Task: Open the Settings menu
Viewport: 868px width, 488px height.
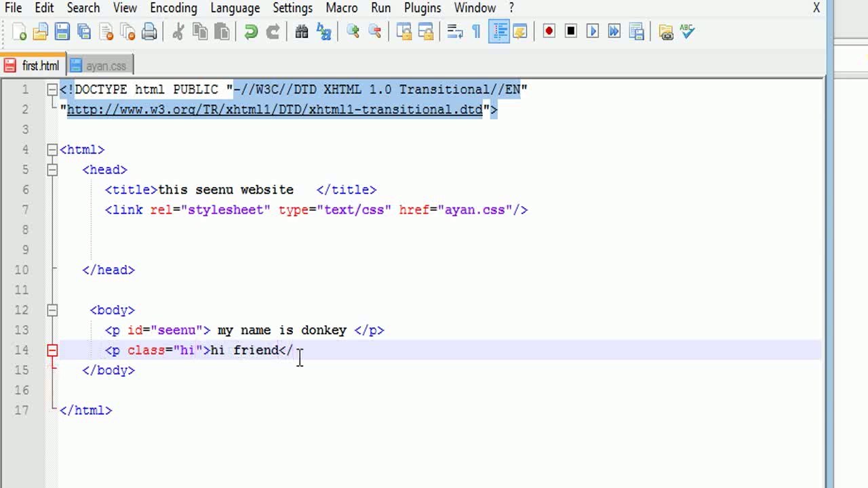Action: (x=292, y=8)
